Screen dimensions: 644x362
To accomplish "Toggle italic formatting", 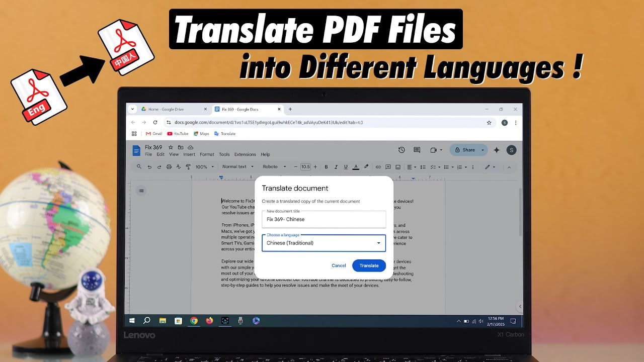I will [336, 167].
